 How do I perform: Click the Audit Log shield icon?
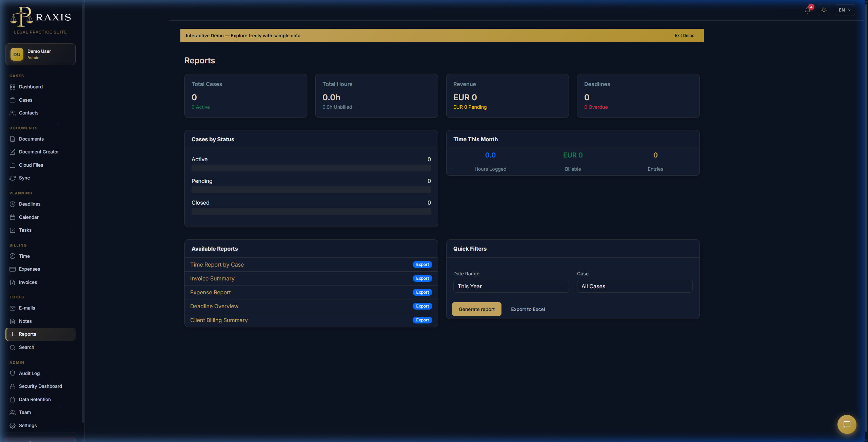pyautogui.click(x=13, y=373)
